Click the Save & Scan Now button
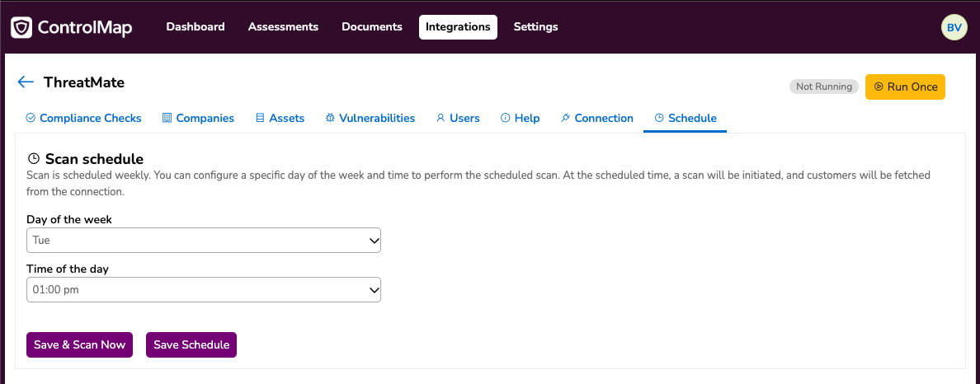Screen dimensions: 980x384 (x=79, y=344)
